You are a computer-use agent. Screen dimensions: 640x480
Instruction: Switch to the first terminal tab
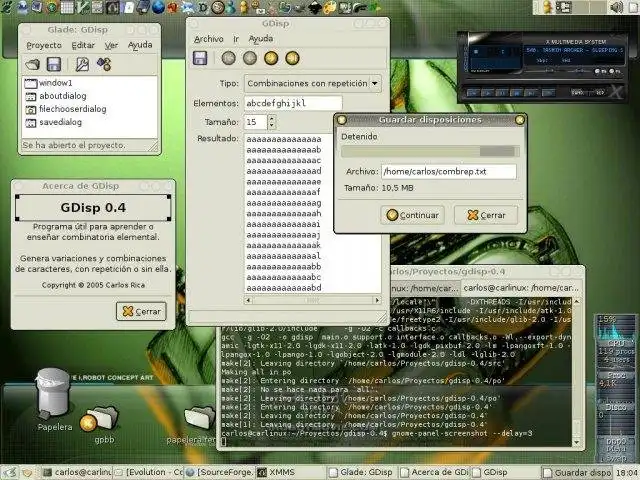[x=424, y=288]
